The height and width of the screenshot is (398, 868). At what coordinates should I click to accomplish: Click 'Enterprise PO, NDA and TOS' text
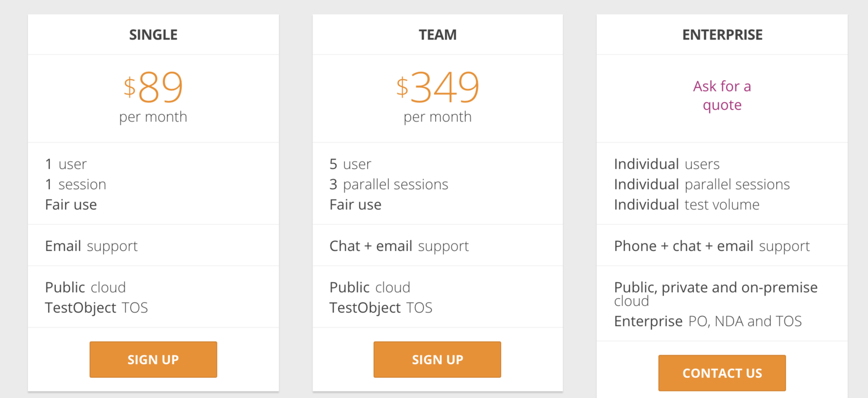pyautogui.click(x=708, y=321)
